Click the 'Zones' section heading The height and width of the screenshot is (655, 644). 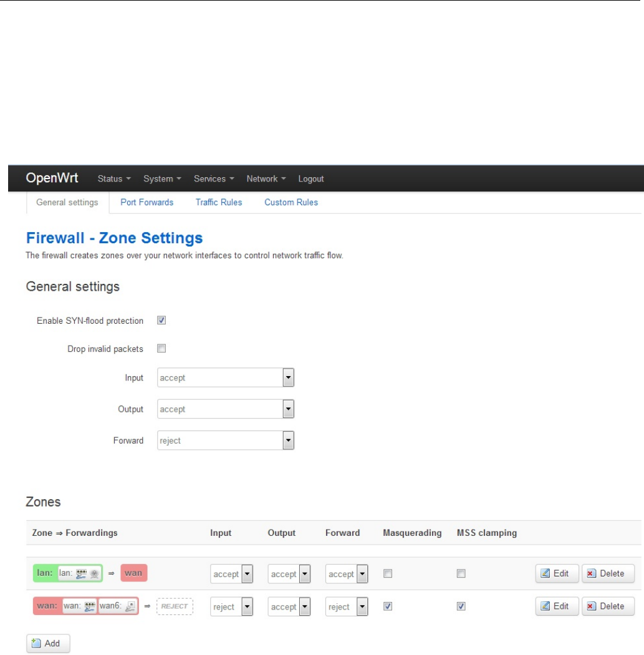[x=44, y=502]
